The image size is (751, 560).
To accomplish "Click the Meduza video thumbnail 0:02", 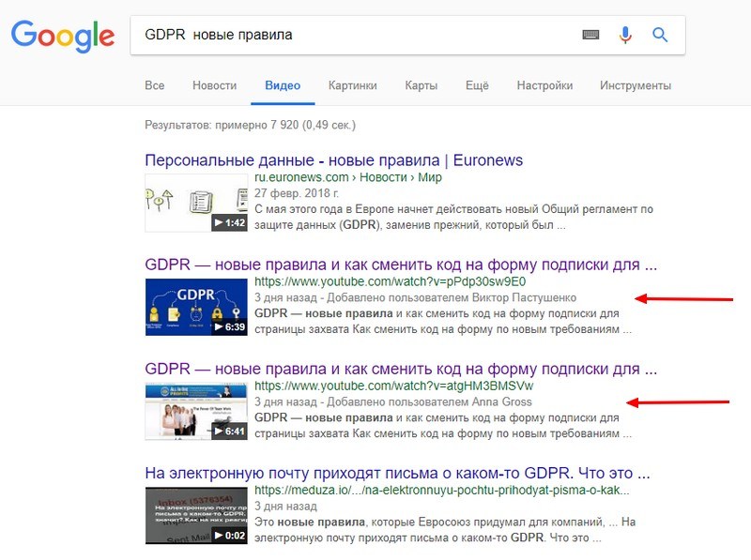I will 196,515.
